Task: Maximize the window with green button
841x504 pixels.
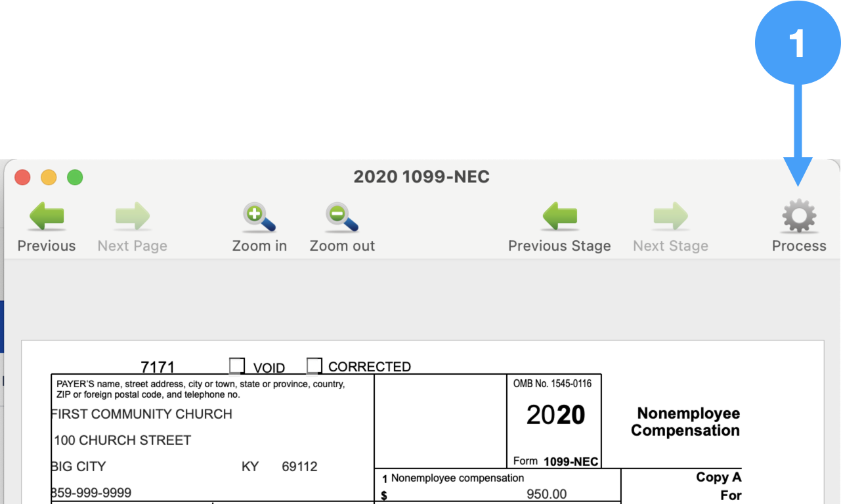Action: pos(75,177)
